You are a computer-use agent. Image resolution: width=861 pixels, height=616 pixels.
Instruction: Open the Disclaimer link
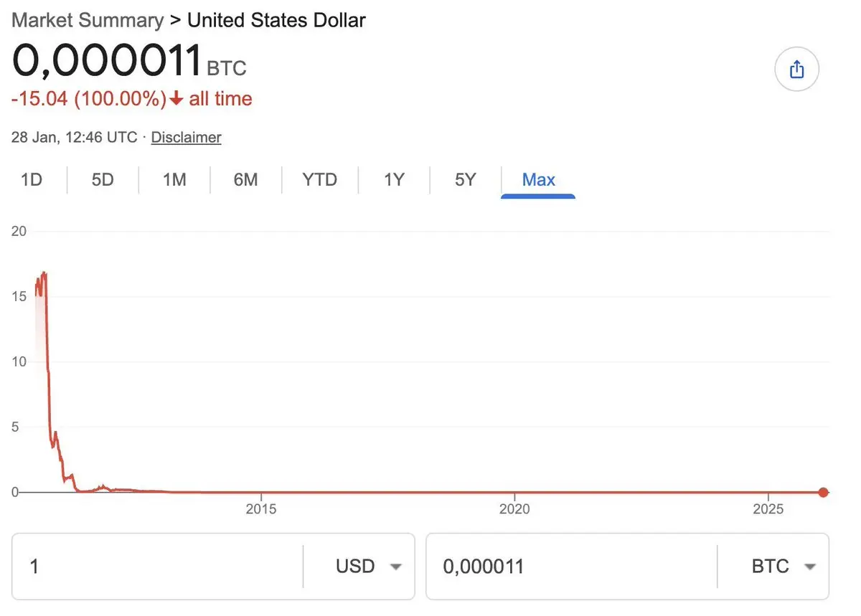pos(186,137)
